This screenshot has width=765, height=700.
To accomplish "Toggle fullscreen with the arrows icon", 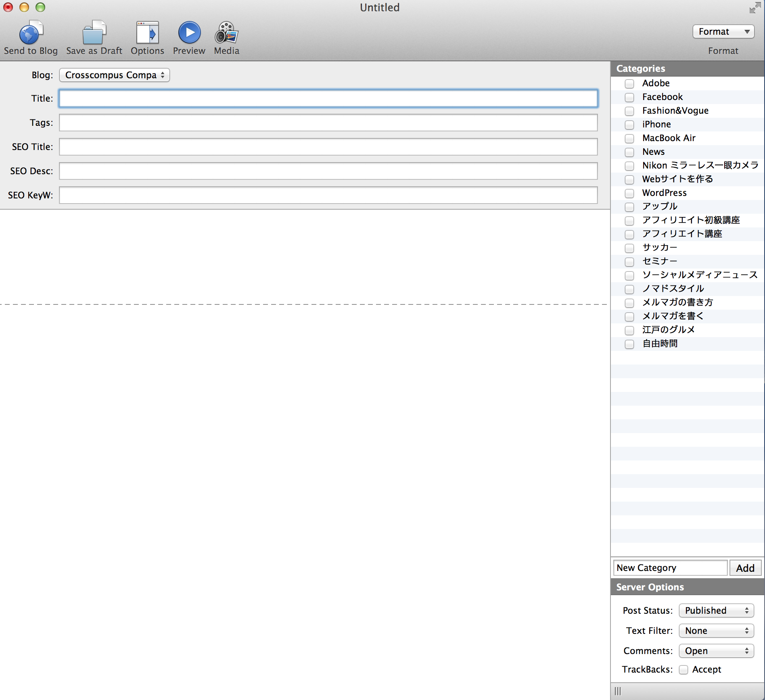I will pyautogui.click(x=755, y=8).
